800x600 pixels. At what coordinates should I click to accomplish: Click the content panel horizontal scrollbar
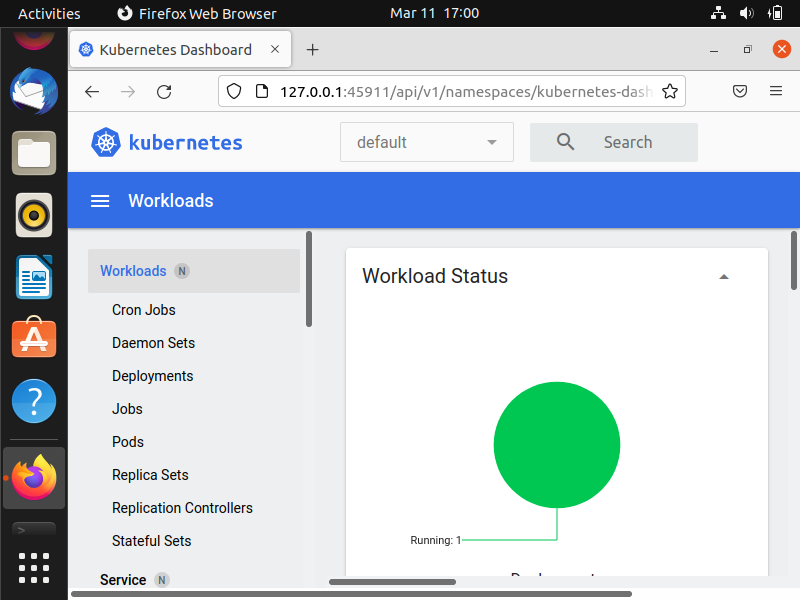point(392,582)
